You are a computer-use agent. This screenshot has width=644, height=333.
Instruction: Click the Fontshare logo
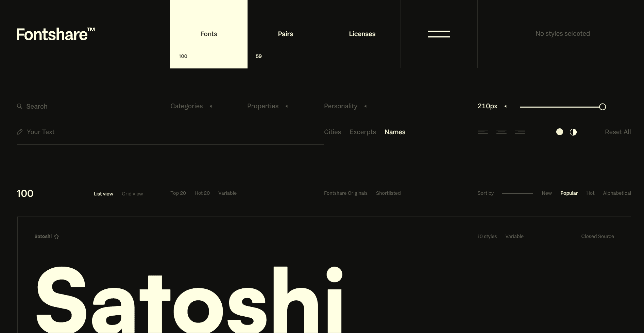(55, 34)
